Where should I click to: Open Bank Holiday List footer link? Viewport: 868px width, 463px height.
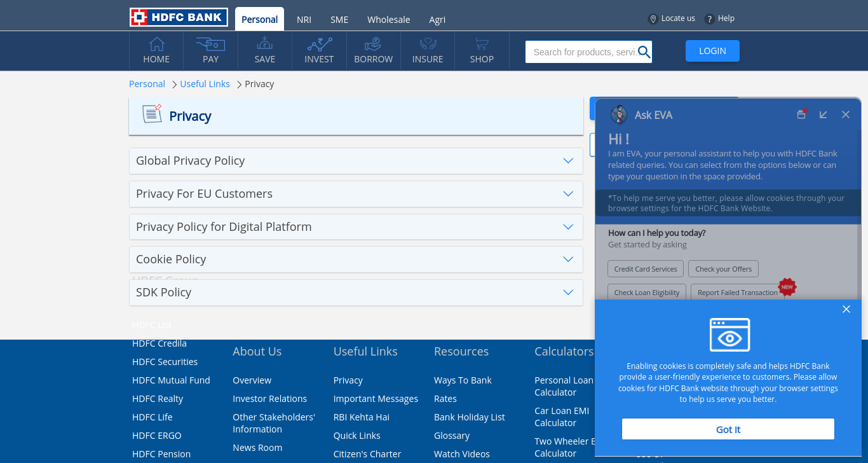(x=470, y=417)
